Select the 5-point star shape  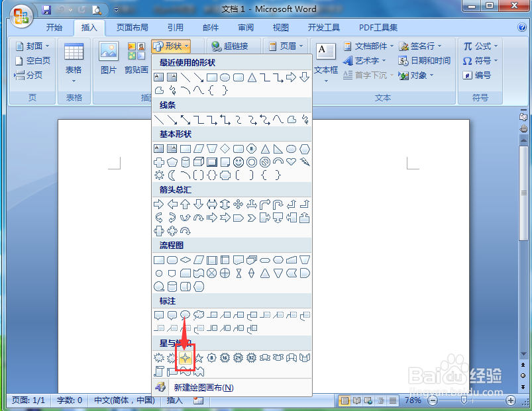click(199, 358)
